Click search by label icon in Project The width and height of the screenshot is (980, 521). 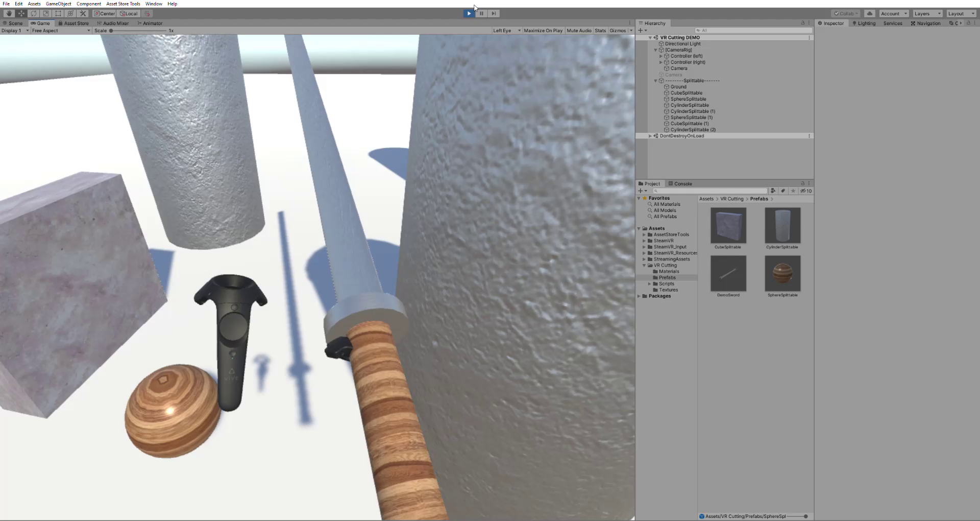(783, 191)
